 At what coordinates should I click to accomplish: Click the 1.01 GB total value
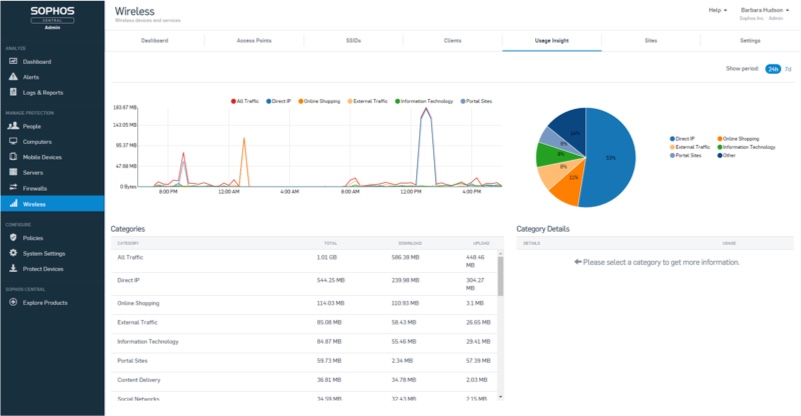point(327,257)
